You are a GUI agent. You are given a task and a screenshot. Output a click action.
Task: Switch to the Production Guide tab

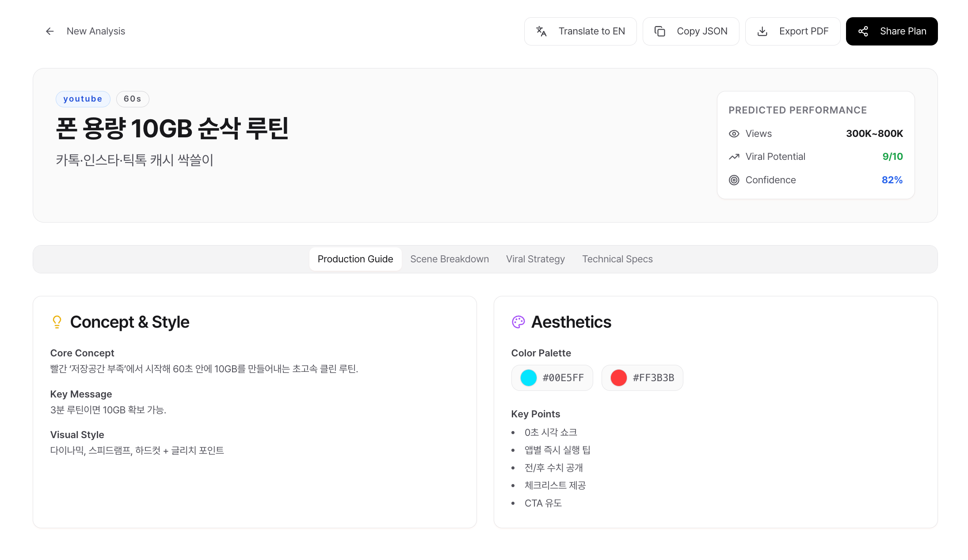click(355, 259)
